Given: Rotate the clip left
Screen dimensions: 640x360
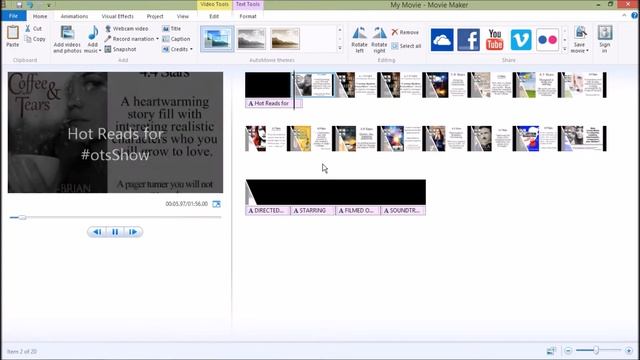Looking at the screenshot, I should 360,40.
